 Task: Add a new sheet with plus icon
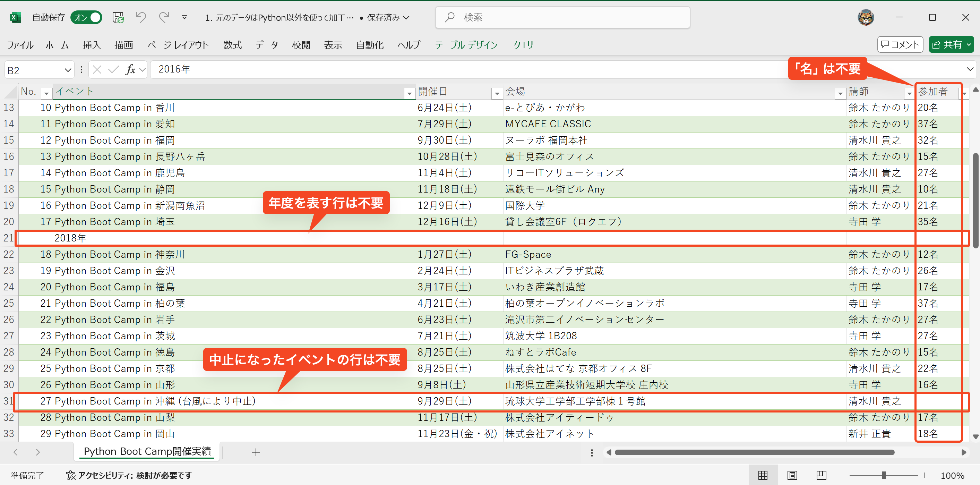point(256,452)
